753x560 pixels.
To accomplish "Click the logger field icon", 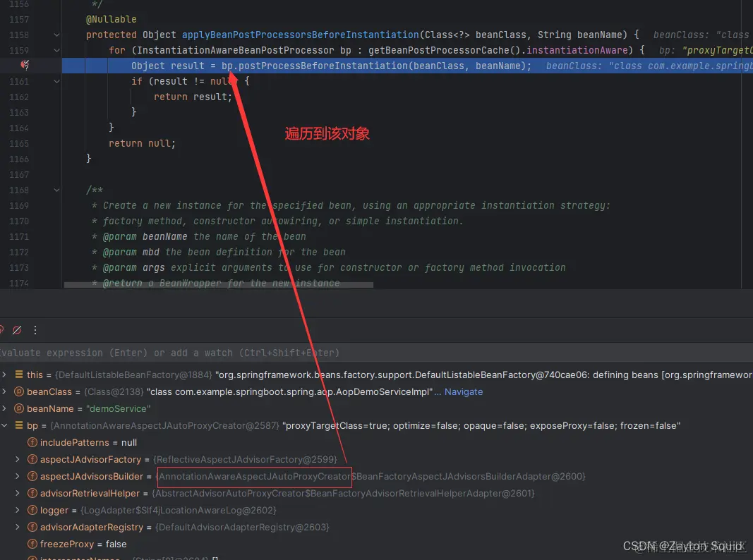I will pyautogui.click(x=32, y=510).
